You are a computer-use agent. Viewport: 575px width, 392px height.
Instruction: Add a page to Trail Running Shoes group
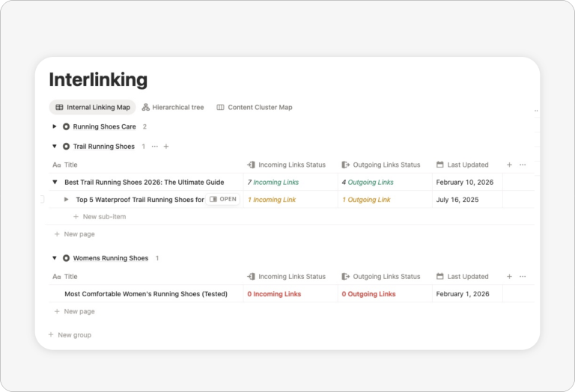coord(166,146)
